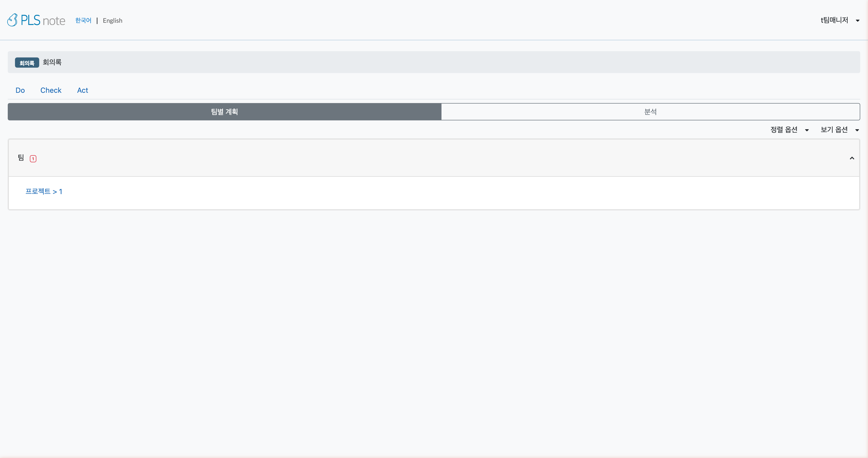Click the dark 회의록 badge label
868x458 pixels.
click(27, 63)
